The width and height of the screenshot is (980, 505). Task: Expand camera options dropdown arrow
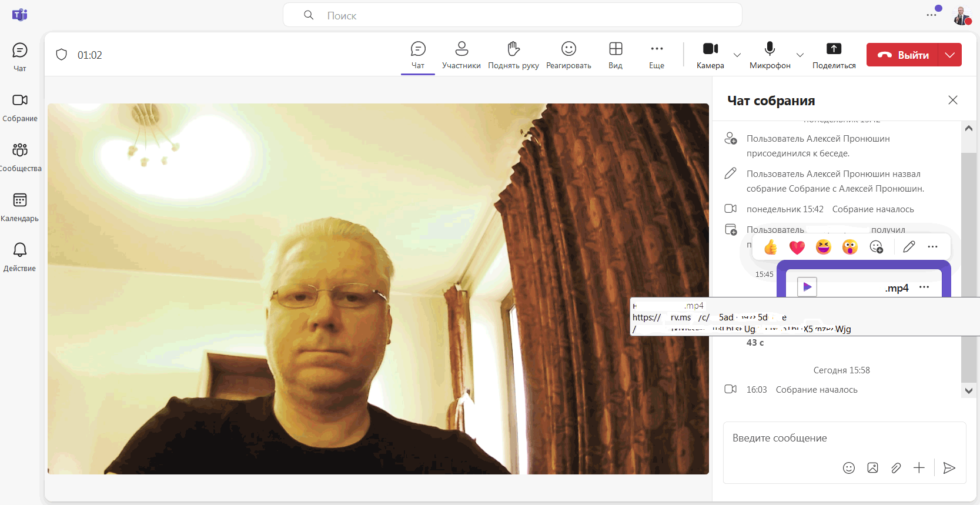pos(737,55)
